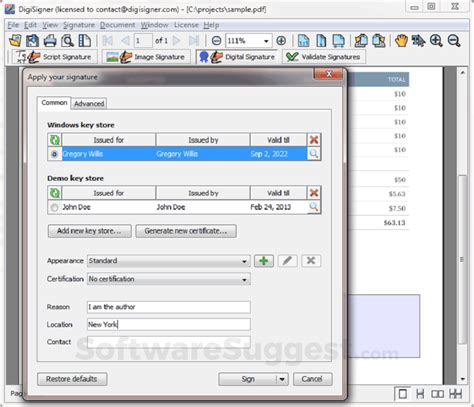Click the Sign button
This screenshot has height=407, width=474.
click(x=248, y=379)
